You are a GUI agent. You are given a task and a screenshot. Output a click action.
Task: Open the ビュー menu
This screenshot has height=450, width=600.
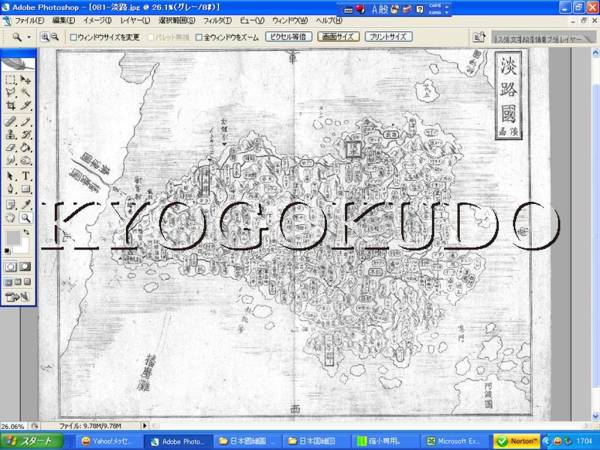(252, 20)
